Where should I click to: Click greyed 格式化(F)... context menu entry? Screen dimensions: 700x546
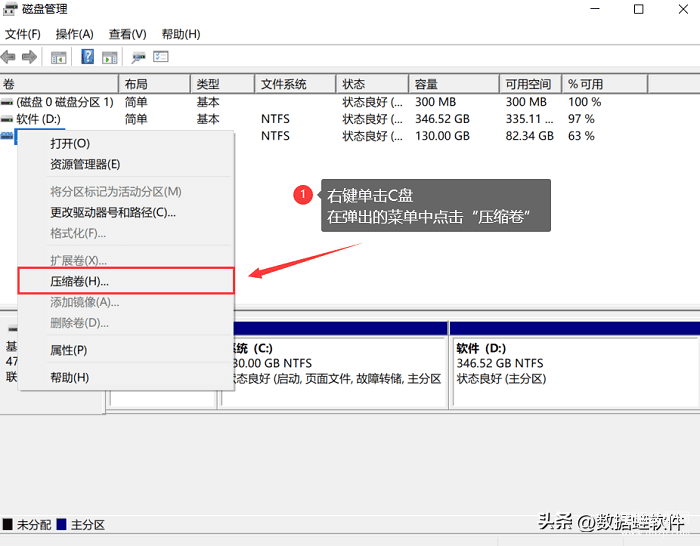pos(126,233)
